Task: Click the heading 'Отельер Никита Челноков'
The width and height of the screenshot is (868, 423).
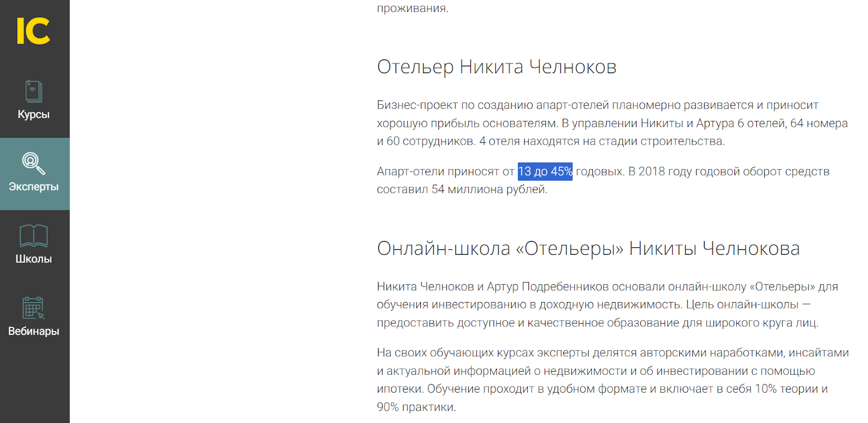Action: pos(496,67)
